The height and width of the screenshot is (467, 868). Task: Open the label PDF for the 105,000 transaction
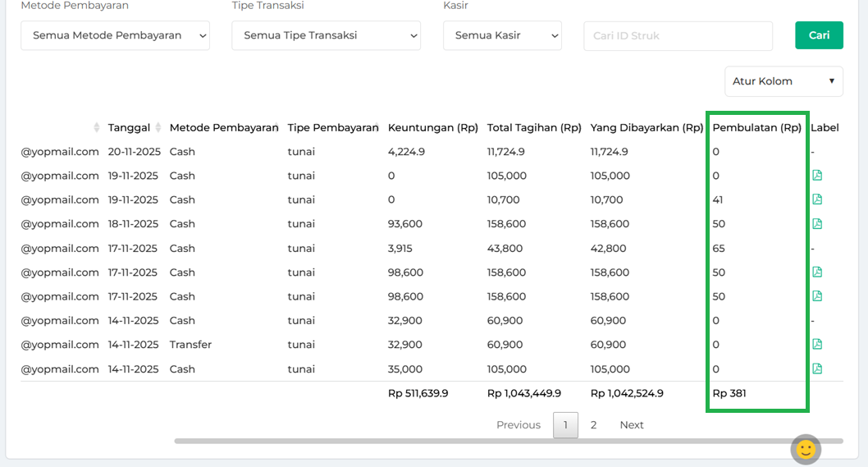tap(816, 176)
